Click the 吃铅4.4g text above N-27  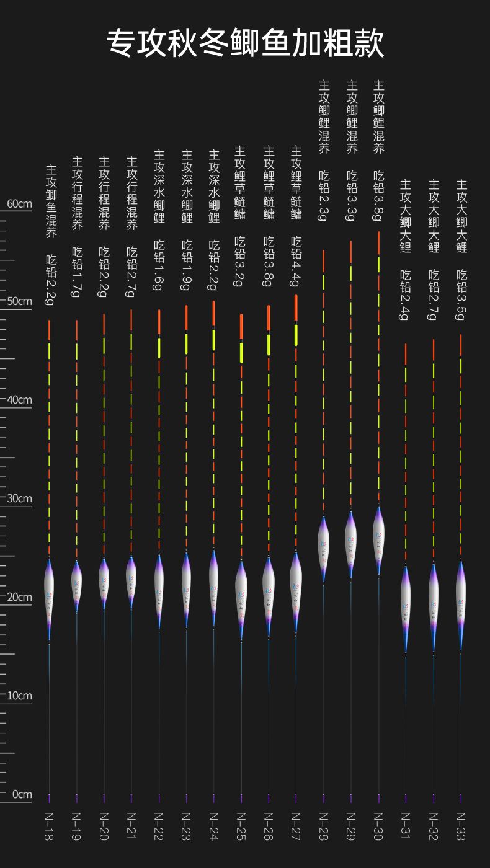[296, 261]
